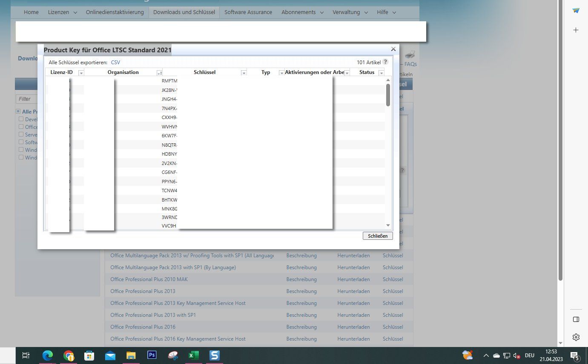
Task: Check the Softw product filter checkbox
Action: (21, 142)
